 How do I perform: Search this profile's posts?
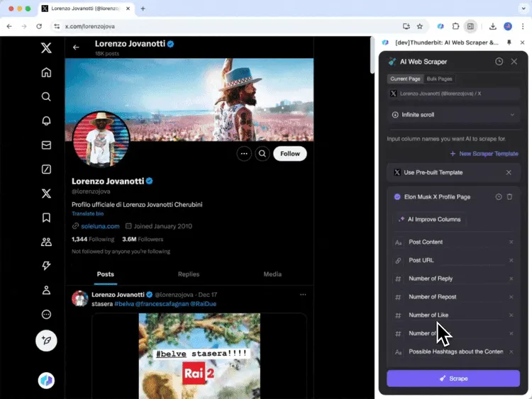coord(262,154)
